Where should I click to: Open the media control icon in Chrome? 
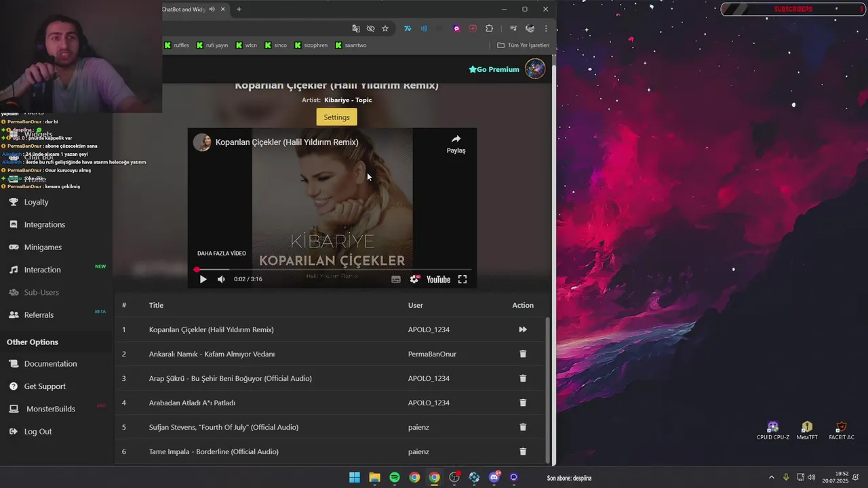tap(513, 28)
